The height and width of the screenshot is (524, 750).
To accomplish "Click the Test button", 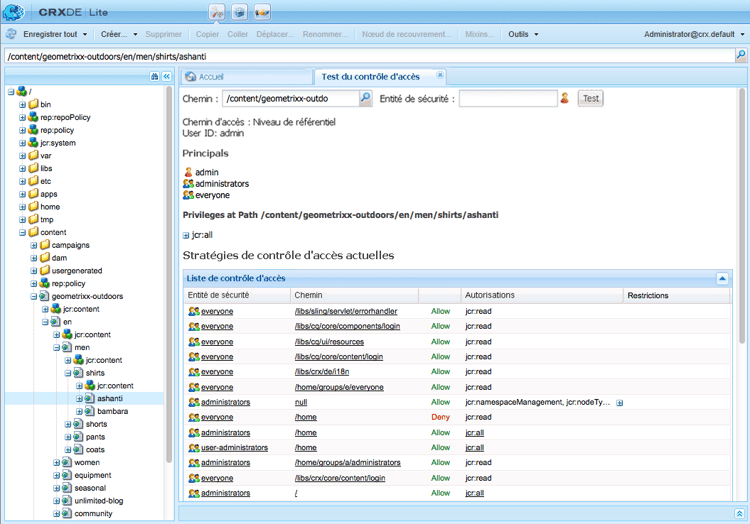I will [x=590, y=98].
